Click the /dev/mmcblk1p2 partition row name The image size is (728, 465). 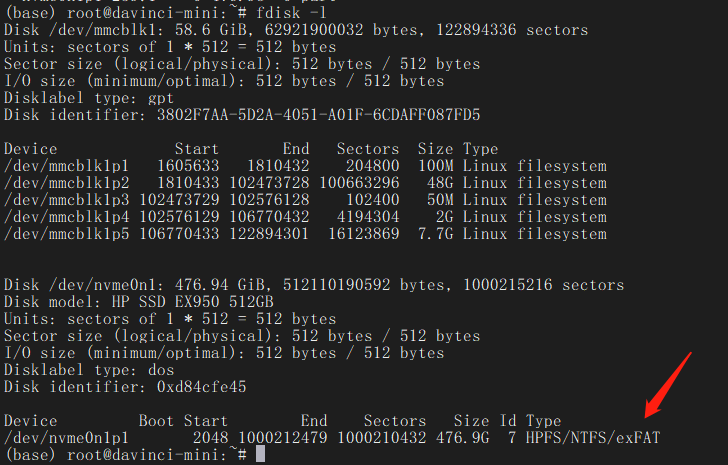68,183
